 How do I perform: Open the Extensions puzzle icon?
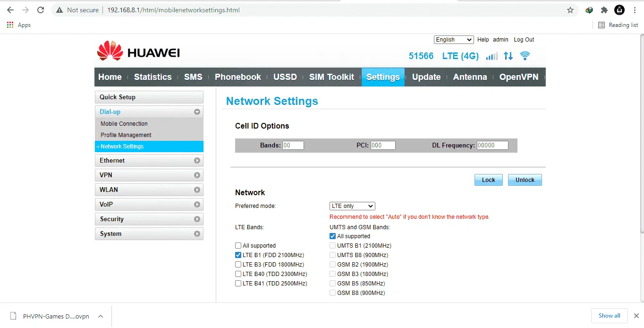(x=604, y=10)
